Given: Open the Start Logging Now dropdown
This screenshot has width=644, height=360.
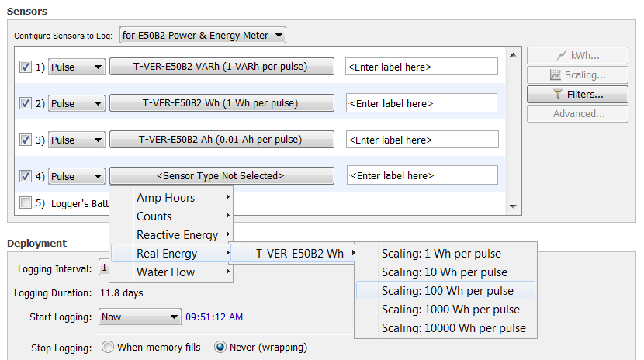Looking at the screenshot, I should (x=140, y=317).
